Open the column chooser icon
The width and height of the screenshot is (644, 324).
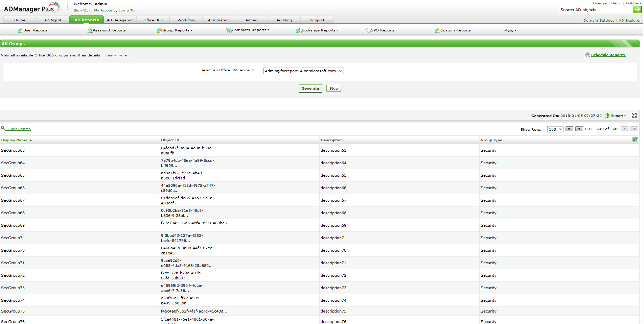pos(635,140)
